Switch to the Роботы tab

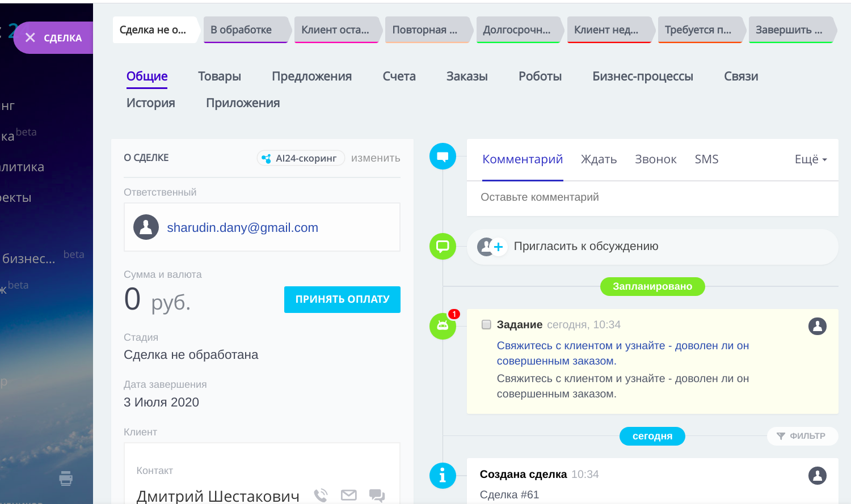pyautogui.click(x=540, y=77)
